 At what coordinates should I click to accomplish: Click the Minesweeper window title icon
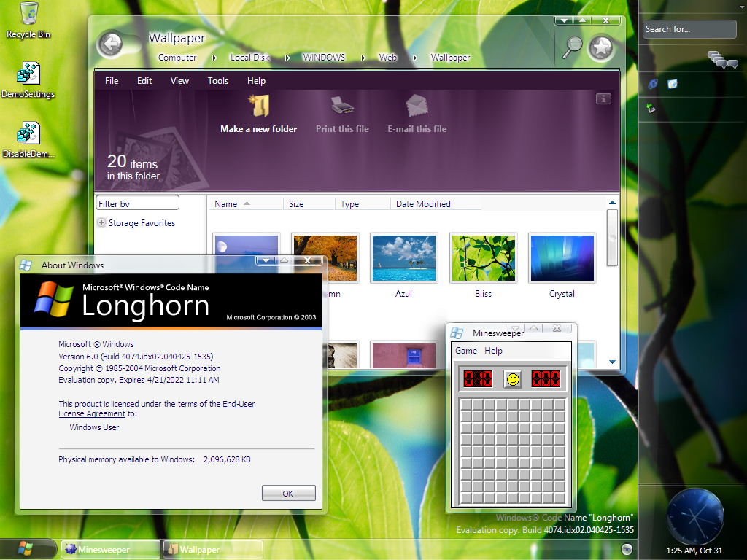457,332
